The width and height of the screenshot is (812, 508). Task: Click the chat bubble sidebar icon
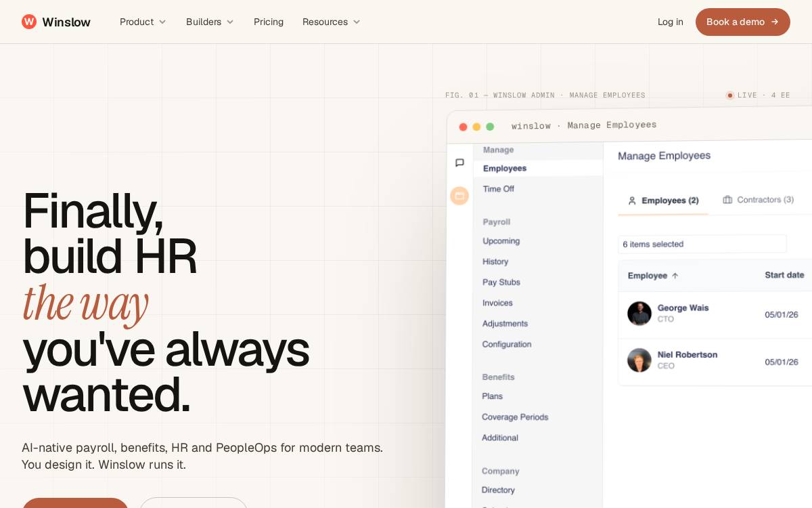point(459,163)
